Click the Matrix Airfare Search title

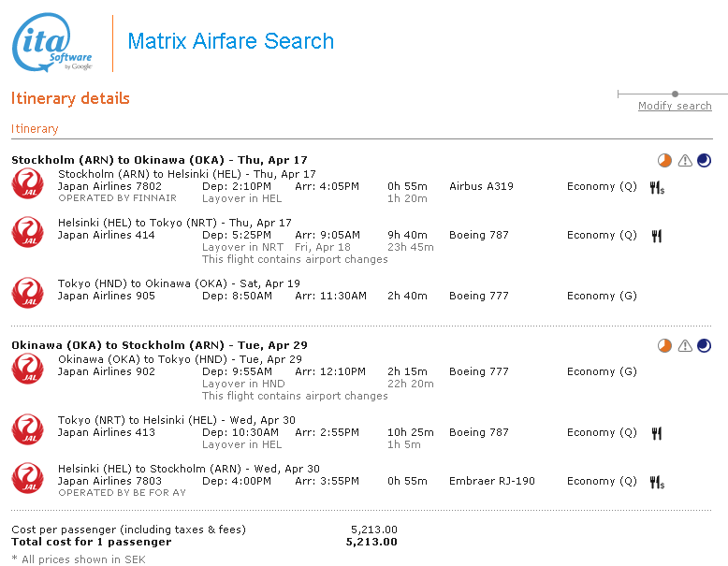[230, 41]
